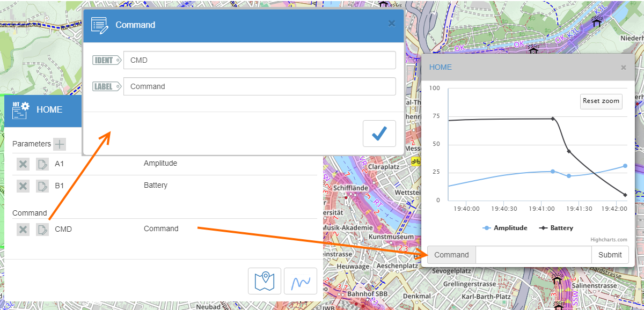Click the Command dialog header edit icon

(100, 25)
